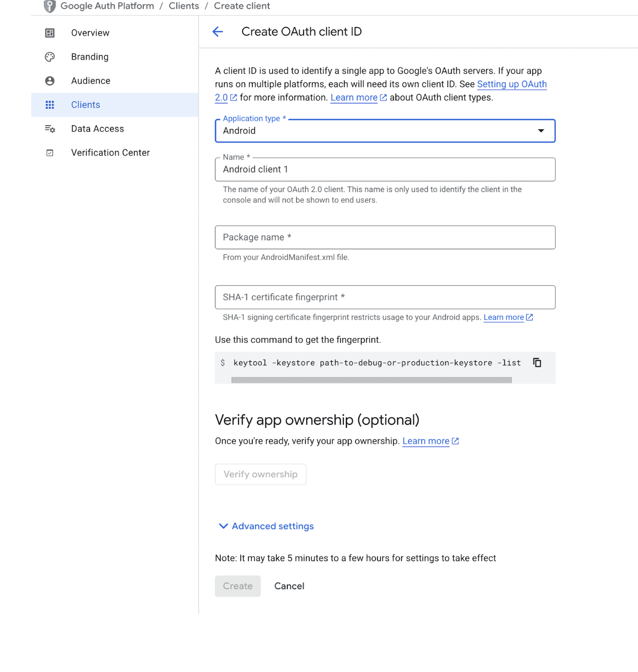Click the Branding palette icon

pos(50,57)
